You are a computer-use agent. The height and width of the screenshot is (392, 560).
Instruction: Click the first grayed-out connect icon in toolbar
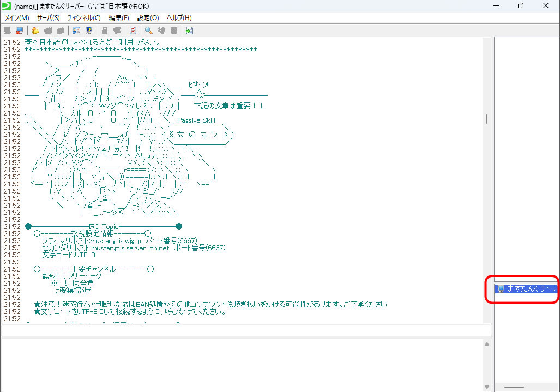(x=7, y=31)
